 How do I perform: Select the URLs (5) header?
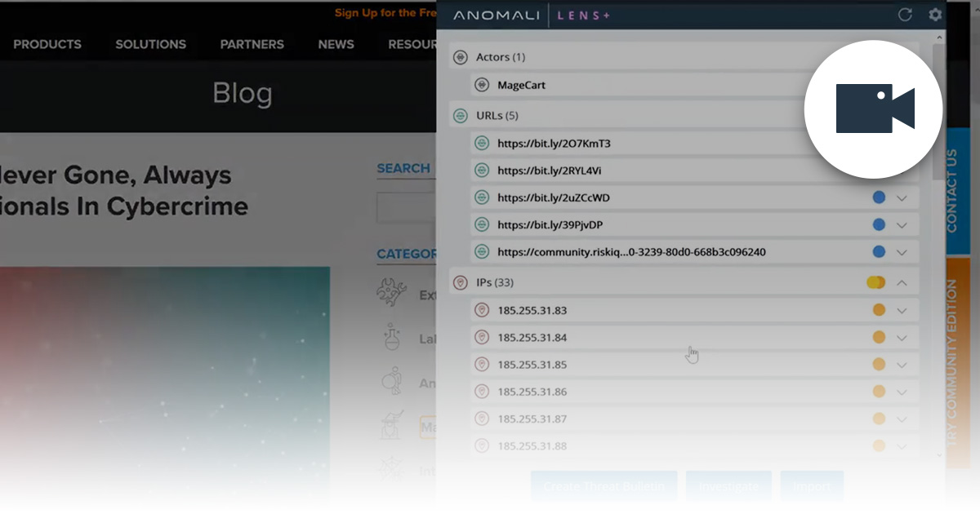click(684, 116)
